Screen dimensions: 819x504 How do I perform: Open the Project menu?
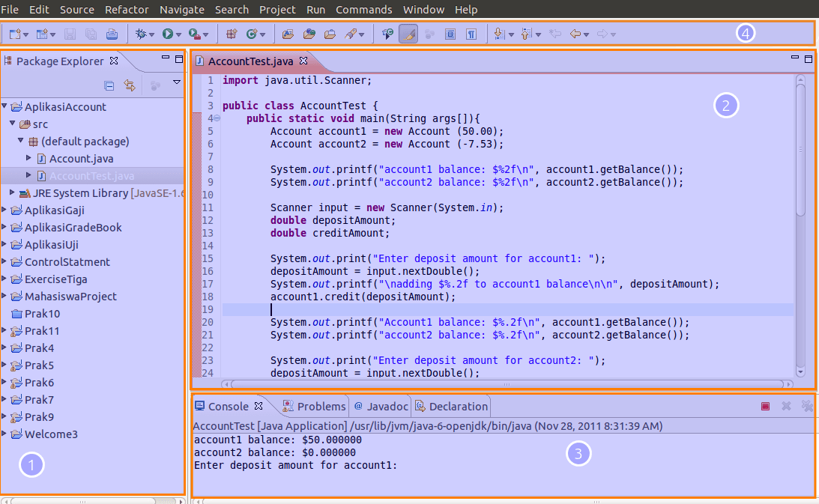pyautogui.click(x=277, y=10)
